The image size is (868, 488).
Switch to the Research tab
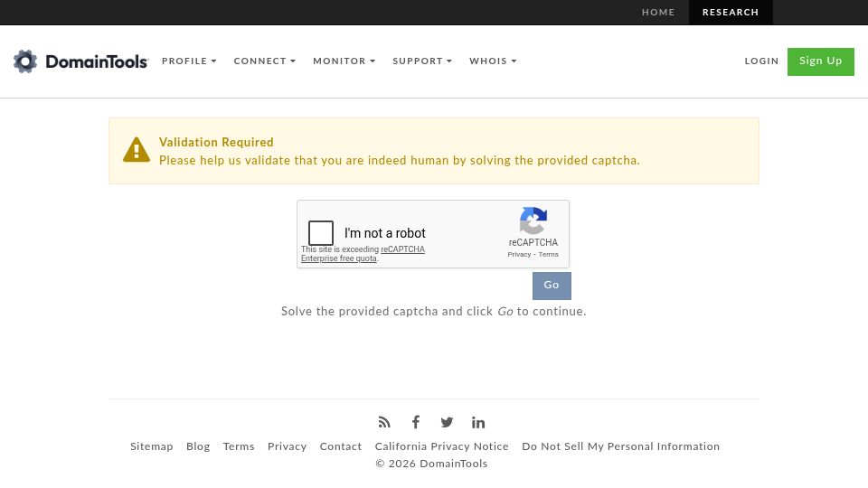(x=731, y=12)
